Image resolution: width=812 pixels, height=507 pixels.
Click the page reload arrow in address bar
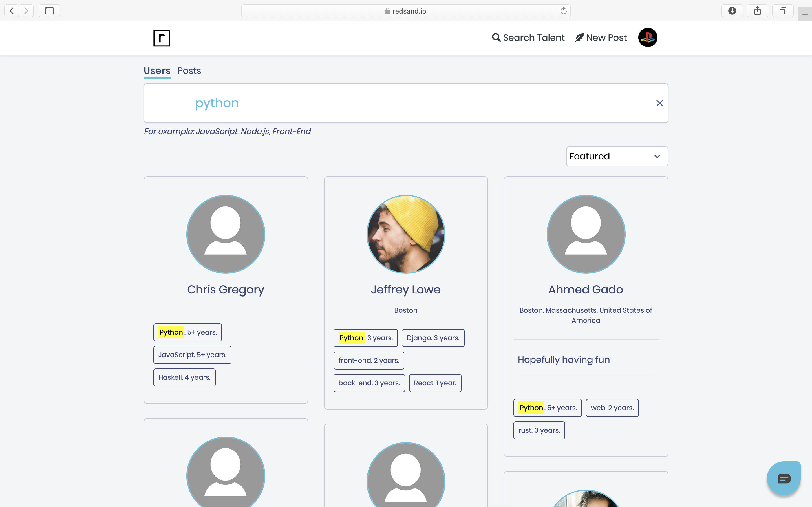(x=563, y=10)
